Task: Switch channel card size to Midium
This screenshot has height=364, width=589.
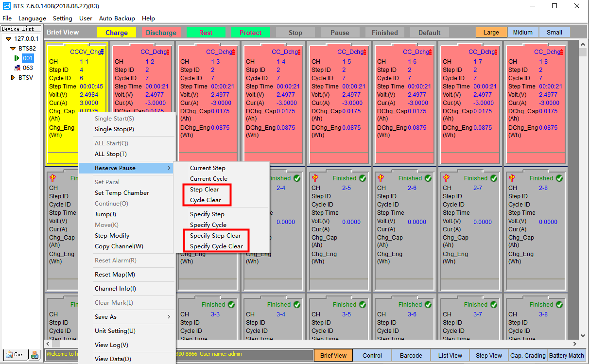Action: (x=523, y=33)
